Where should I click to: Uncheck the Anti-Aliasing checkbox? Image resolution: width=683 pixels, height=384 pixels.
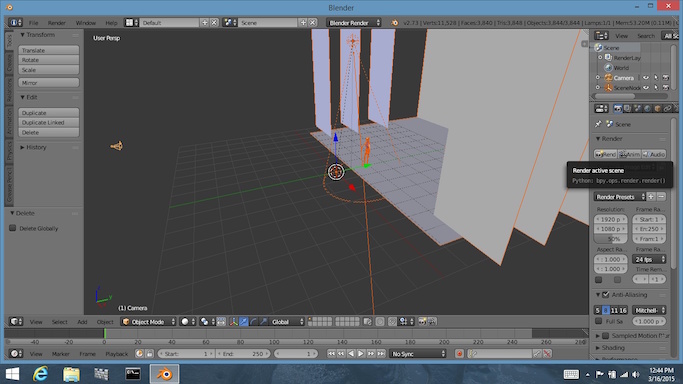tap(605, 295)
